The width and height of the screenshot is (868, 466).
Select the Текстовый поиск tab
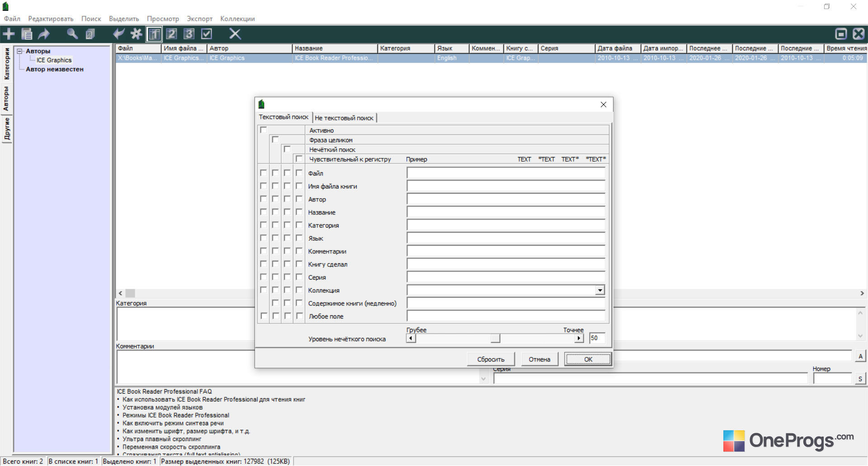coord(283,117)
